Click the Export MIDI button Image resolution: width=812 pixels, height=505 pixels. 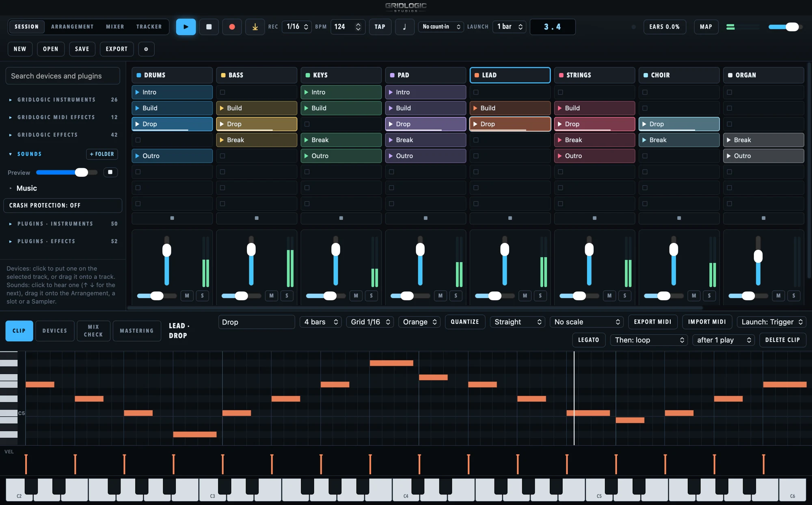[652, 322]
